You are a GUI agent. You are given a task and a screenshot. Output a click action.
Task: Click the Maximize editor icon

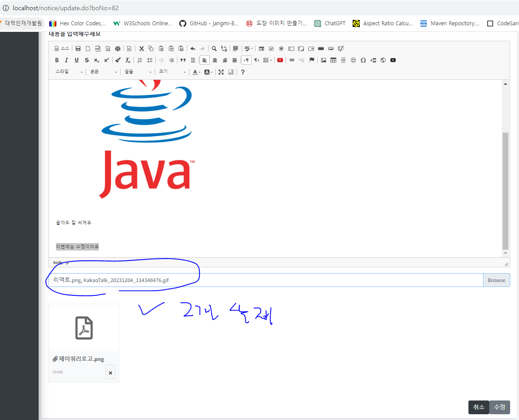[x=221, y=72]
